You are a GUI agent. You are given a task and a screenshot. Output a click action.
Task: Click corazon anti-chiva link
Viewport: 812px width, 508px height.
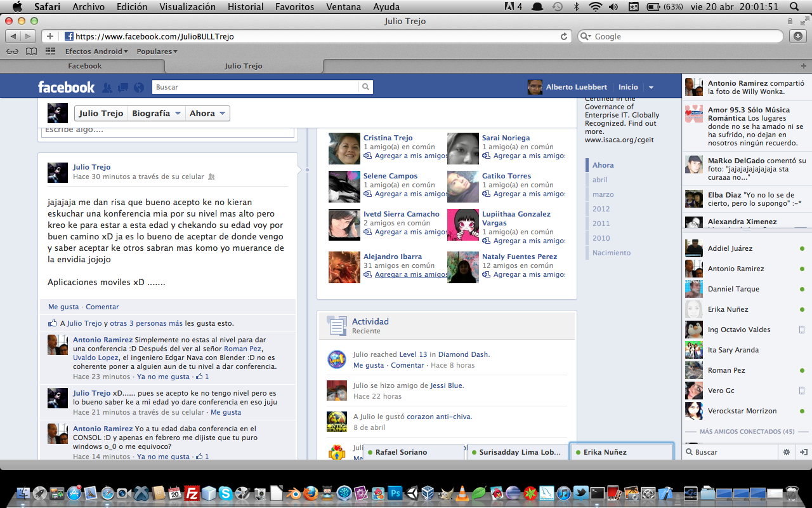click(439, 417)
